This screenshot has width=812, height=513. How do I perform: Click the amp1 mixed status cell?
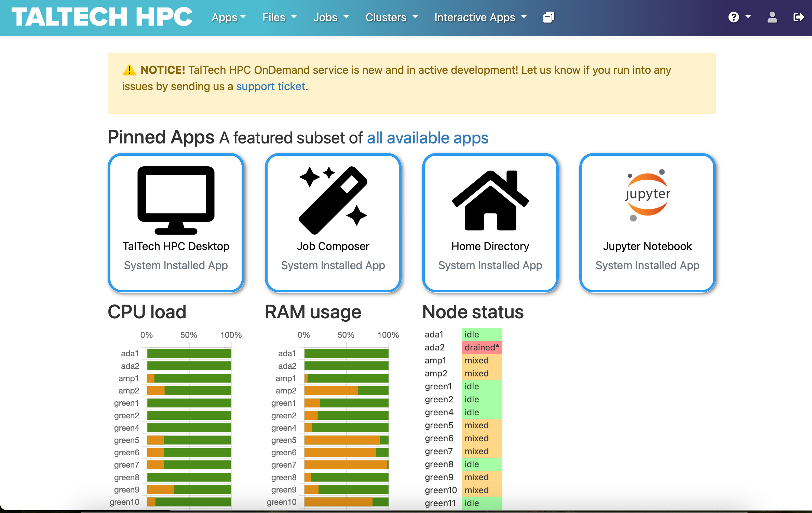[x=482, y=360]
